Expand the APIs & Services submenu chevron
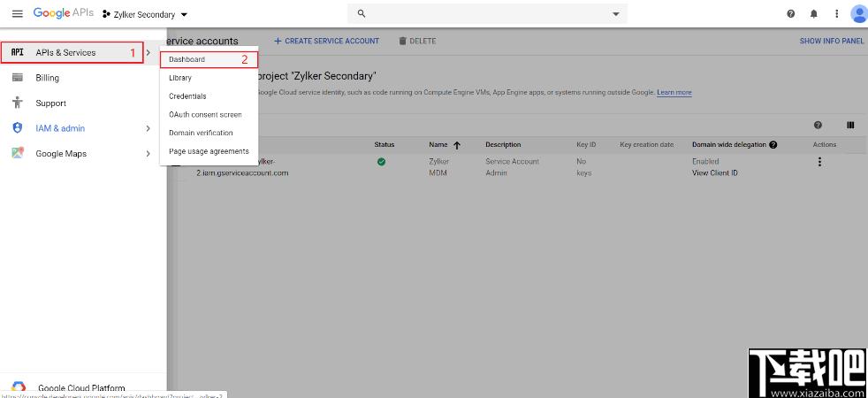Image resolution: width=868 pixels, height=398 pixels. (x=148, y=52)
